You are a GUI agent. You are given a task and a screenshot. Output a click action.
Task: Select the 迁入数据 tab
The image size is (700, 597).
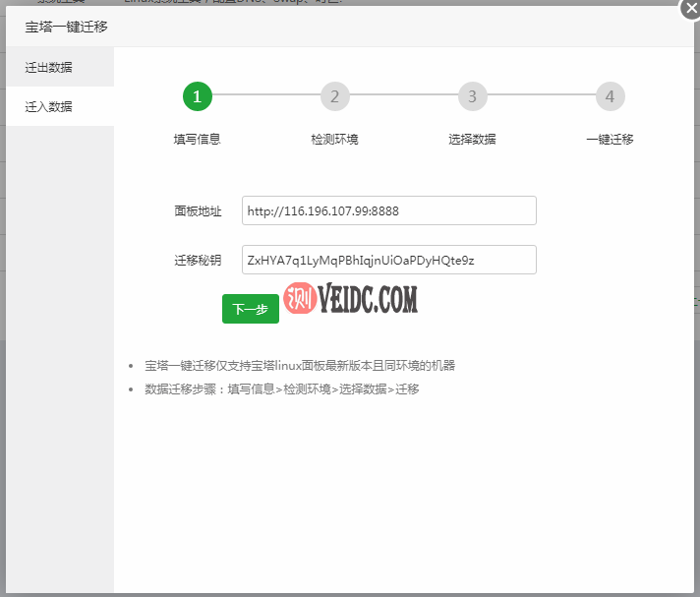pyautogui.click(x=60, y=106)
